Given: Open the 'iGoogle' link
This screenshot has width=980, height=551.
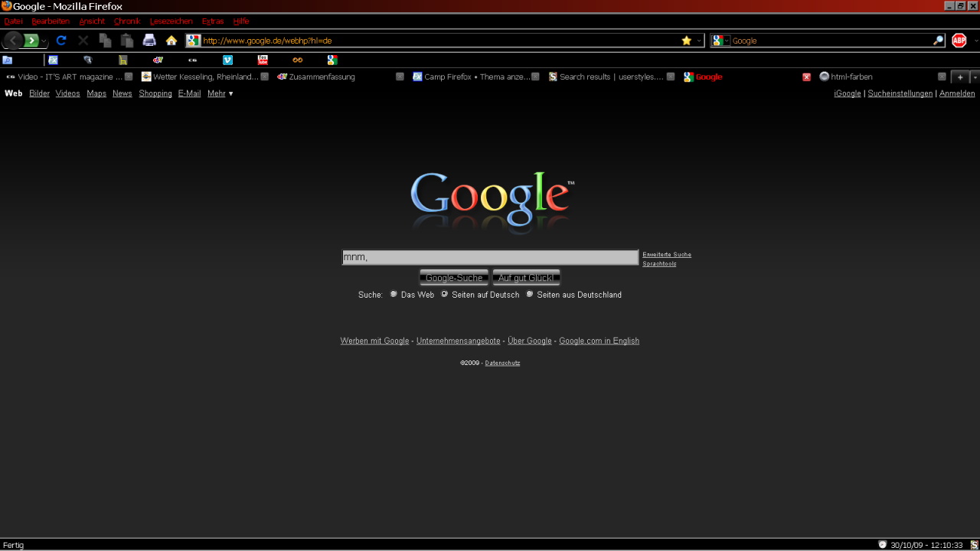Looking at the screenshot, I should 848,93.
